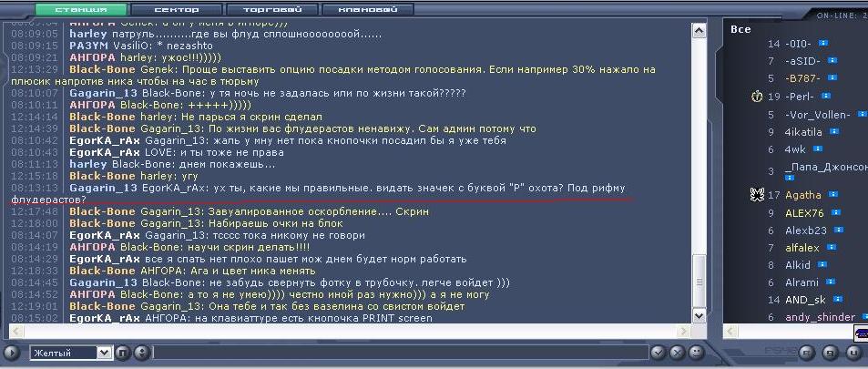Select player ALEX76 in the user list
Viewport: 868px width, 369px height.
[x=803, y=212]
